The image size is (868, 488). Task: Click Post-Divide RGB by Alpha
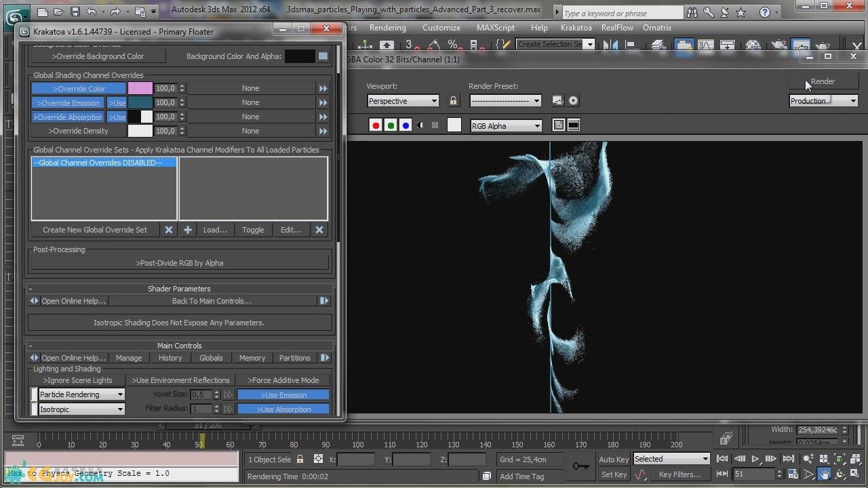point(180,263)
